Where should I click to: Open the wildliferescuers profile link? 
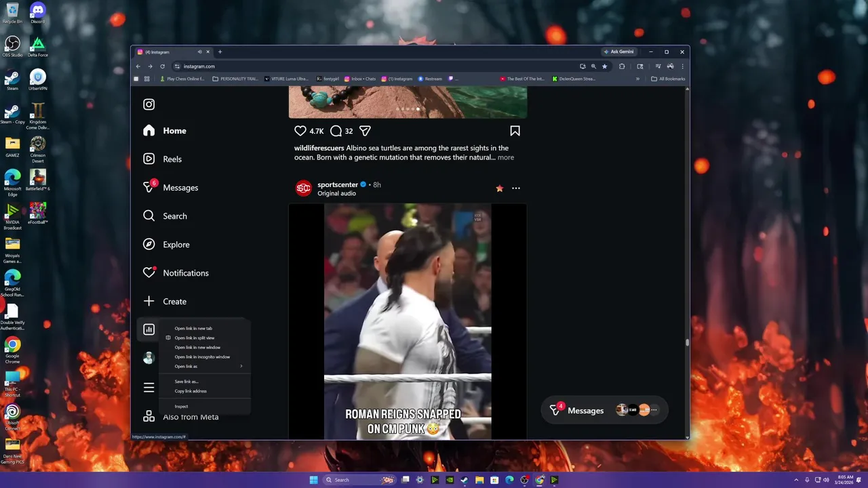(x=319, y=148)
